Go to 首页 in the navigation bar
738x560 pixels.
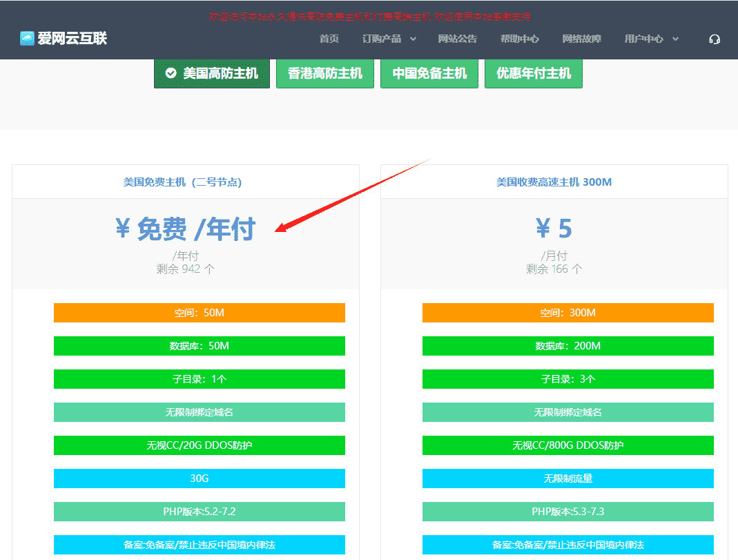tap(329, 39)
